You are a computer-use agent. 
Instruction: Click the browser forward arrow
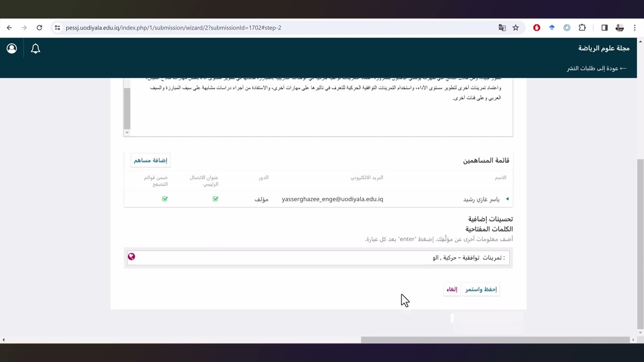[24, 28]
